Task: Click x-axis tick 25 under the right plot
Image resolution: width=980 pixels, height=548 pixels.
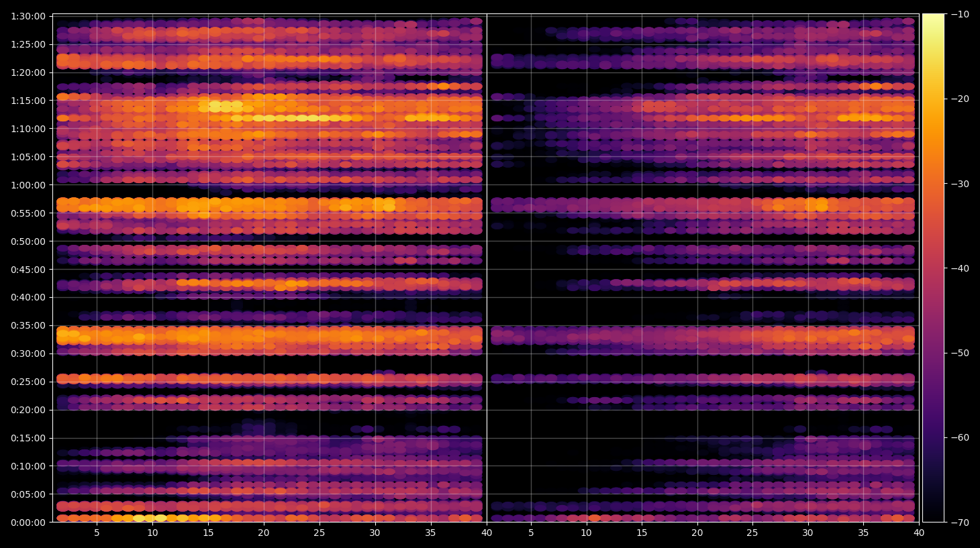Action: tap(752, 533)
